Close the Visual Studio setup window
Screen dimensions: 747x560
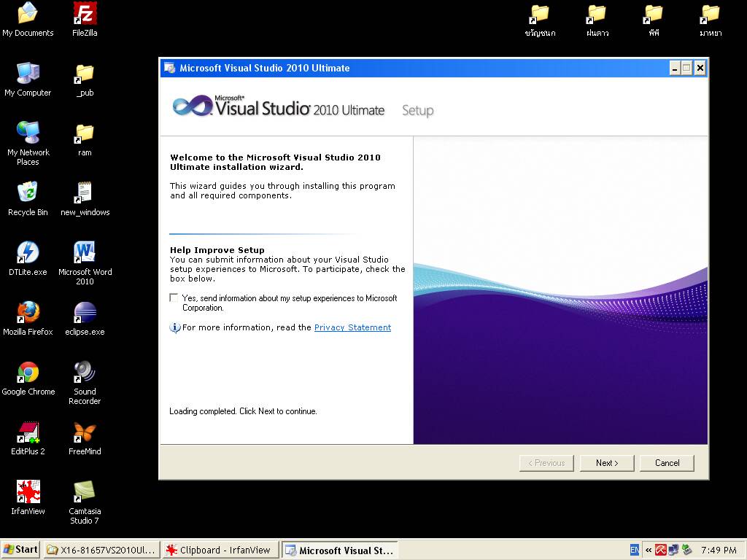[700, 68]
